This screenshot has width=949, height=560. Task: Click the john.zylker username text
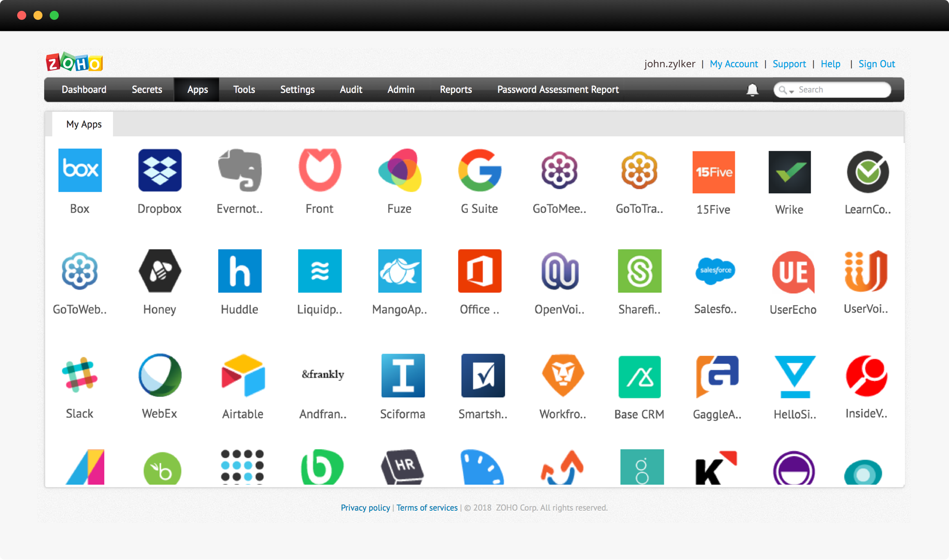(670, 64)
